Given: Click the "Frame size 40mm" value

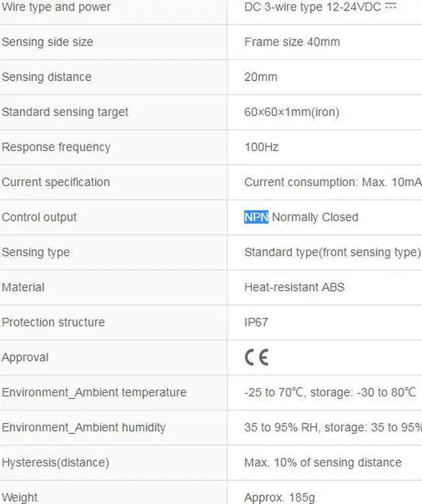Looking at the screenshot, I should coord(292,42).
